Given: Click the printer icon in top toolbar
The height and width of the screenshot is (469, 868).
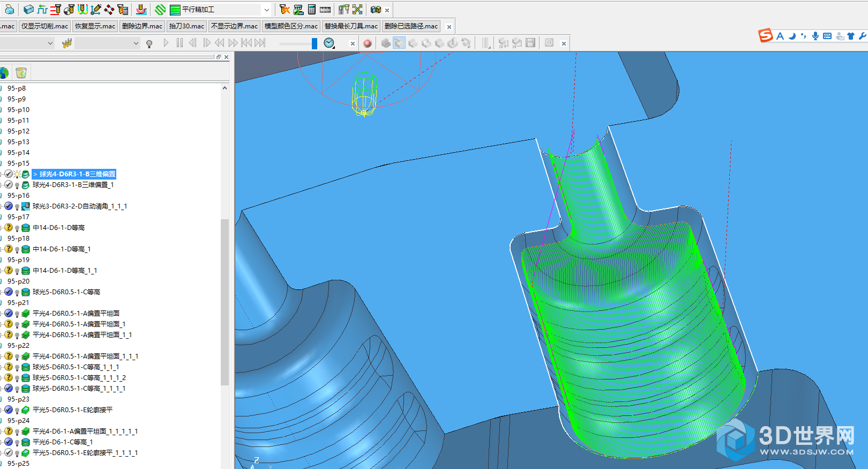Looking at the screenshot, I should (x=9, y=10).
